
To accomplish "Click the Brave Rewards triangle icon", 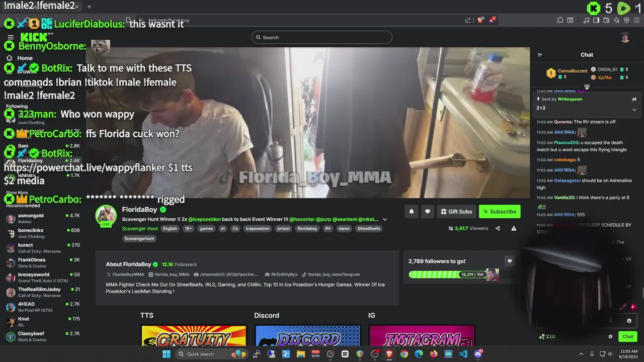I will pos(493,20).
